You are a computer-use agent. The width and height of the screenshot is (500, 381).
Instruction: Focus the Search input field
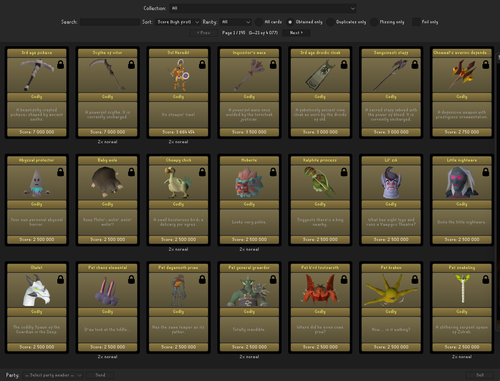click(110, 22)
